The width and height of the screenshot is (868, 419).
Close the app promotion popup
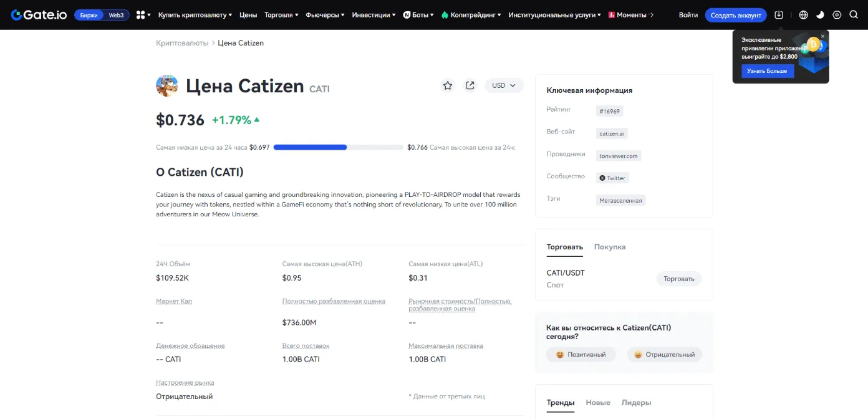[x=822, y=37]
